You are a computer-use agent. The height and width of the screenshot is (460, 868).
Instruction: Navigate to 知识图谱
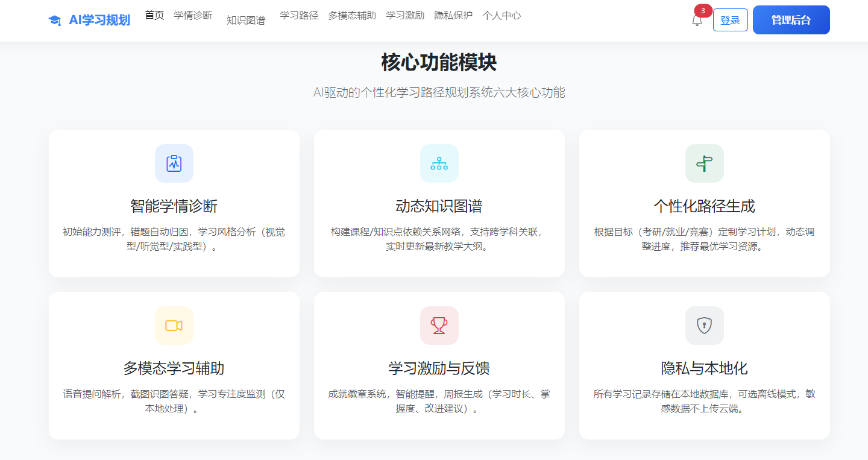(x=245, y=19)
